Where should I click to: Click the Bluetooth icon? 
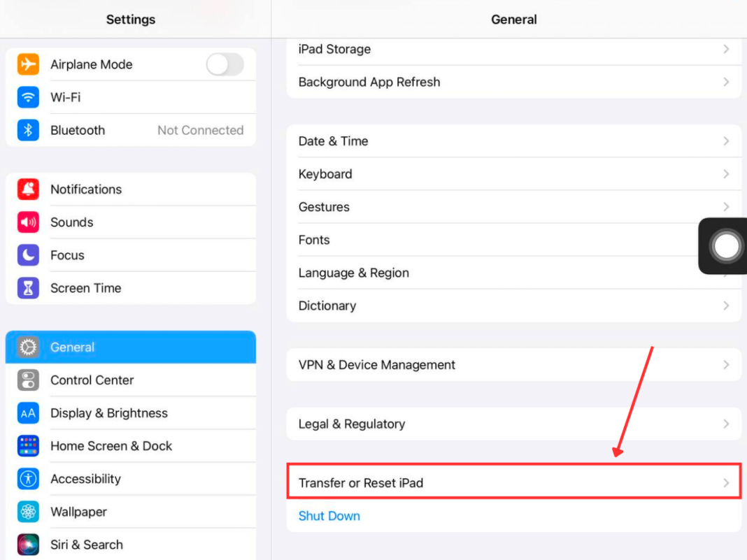point(28,130)
